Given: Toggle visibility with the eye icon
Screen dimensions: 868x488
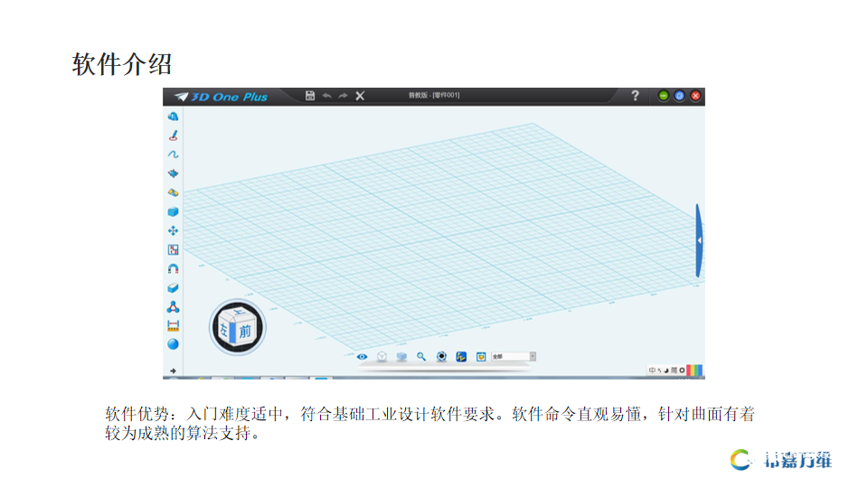Looking at the screenshot, I should tap(362, 357).
